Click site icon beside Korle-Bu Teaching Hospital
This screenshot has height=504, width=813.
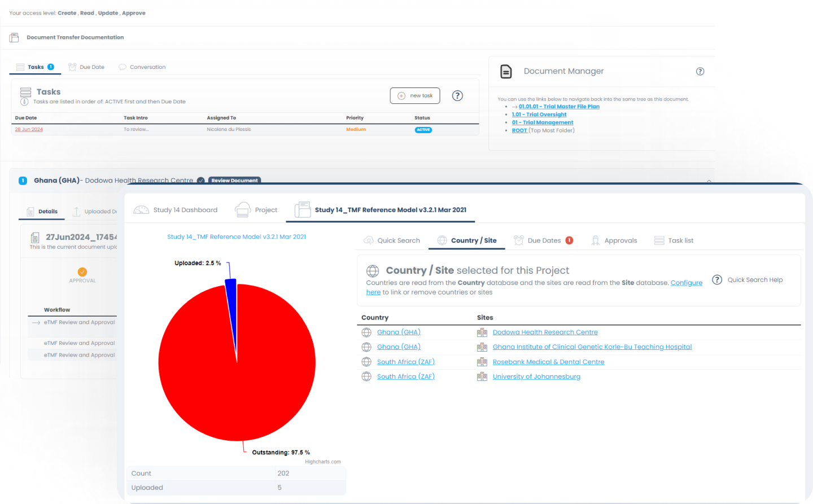tap(482, 347)
